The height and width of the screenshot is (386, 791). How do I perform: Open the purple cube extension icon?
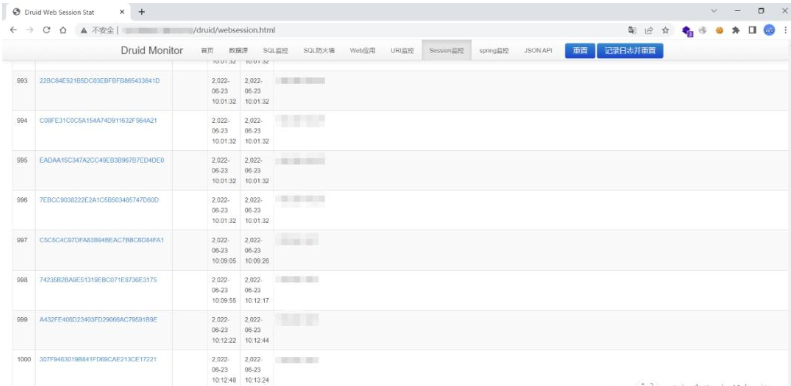click(x=687, y=31)
